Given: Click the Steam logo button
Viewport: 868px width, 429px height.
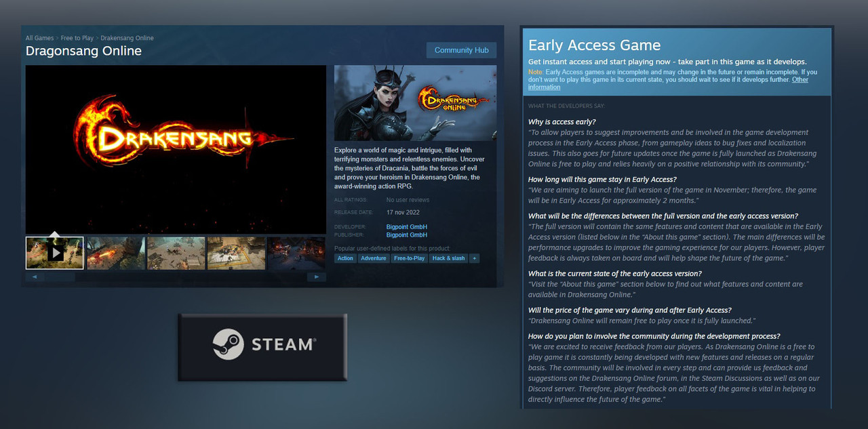Looking at the screenshot, I should click(262, 347).
